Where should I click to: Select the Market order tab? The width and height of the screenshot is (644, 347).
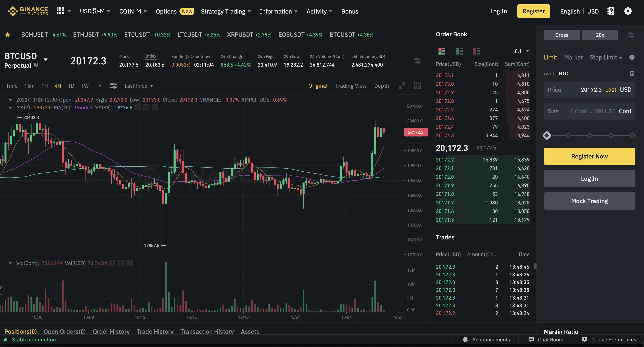point(573,58)
